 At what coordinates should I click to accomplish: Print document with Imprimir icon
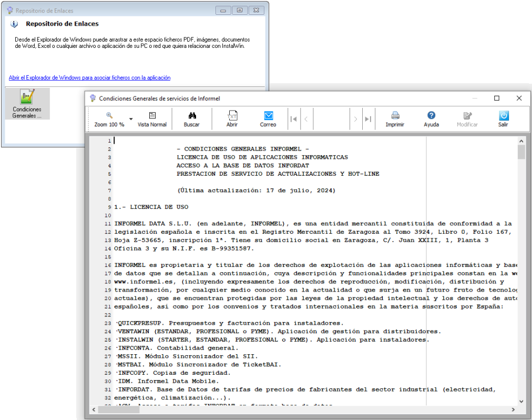[395, 115]
